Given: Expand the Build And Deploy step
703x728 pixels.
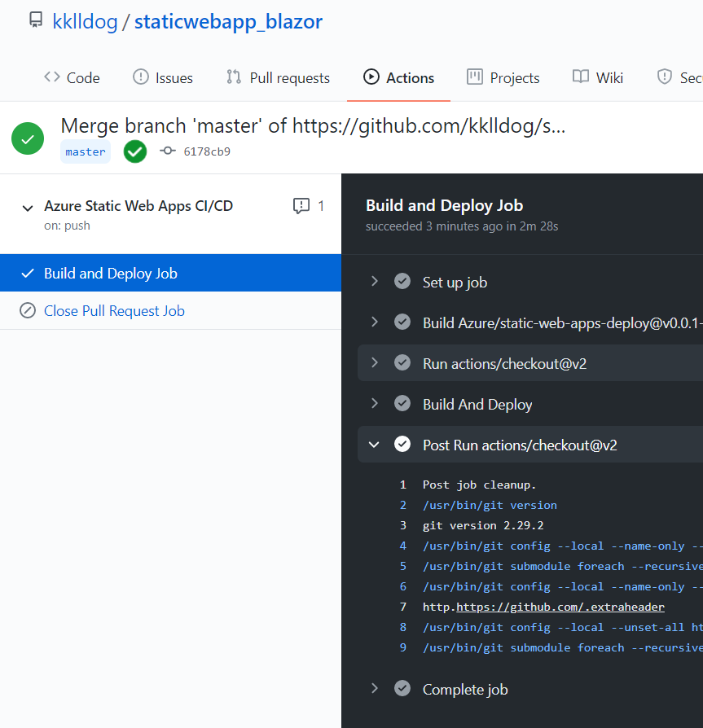Looking at the screenshot, I should coord(375,403).
